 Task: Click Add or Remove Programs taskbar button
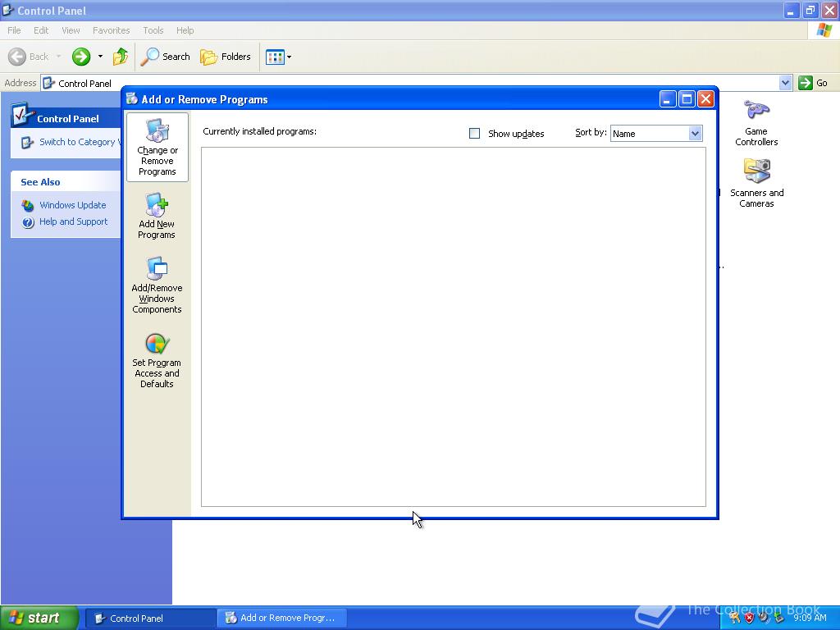coord(282,619)
